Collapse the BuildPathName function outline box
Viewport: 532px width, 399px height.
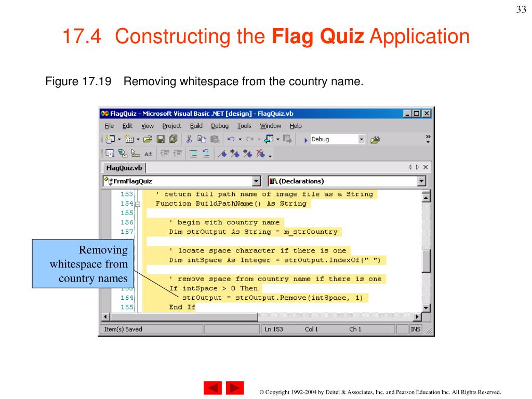138,204
